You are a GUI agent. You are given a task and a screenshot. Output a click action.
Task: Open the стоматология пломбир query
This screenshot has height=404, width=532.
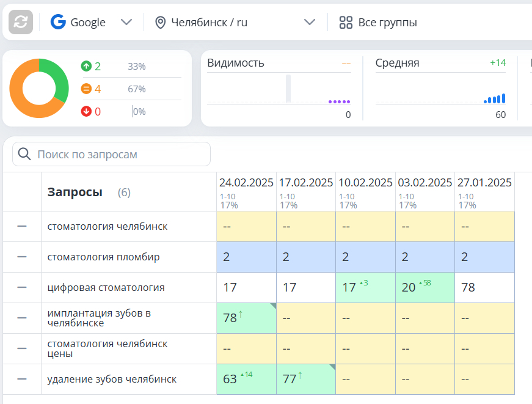click(104, 257)
